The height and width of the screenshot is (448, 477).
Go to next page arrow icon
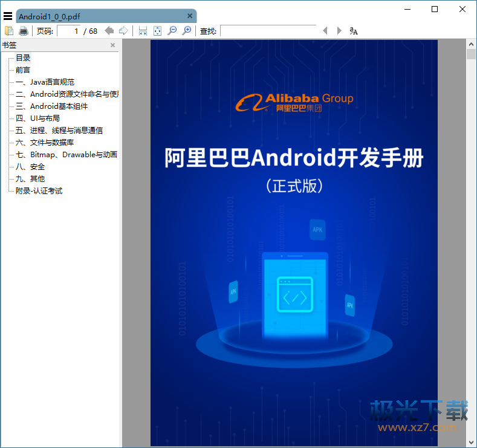point(123,31)
